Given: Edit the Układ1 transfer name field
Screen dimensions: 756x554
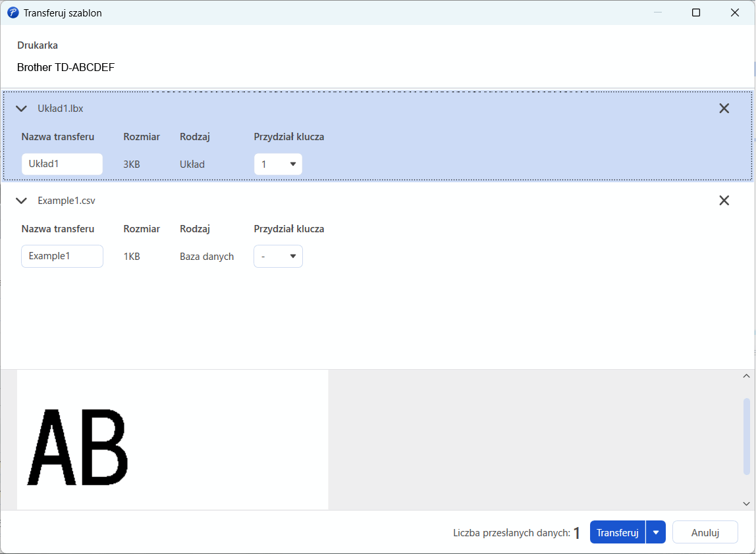Looking at the screenshot, I should 62,164.
